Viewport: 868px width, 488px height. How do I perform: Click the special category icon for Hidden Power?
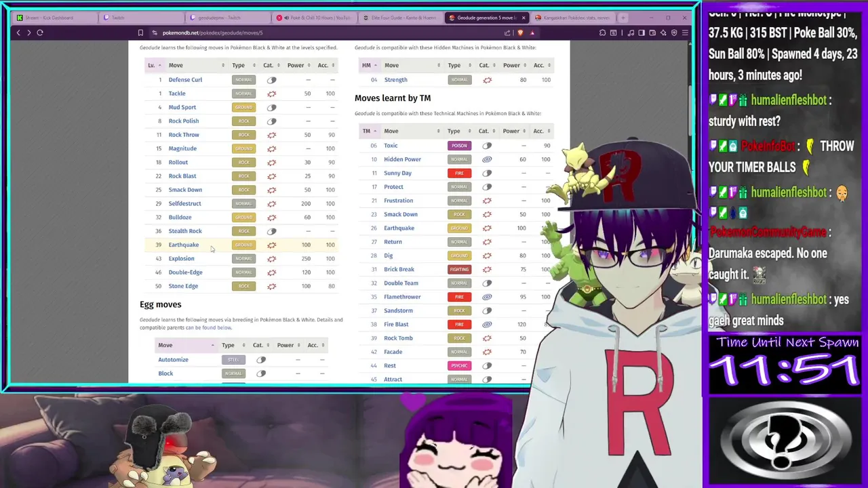(487, 159)
